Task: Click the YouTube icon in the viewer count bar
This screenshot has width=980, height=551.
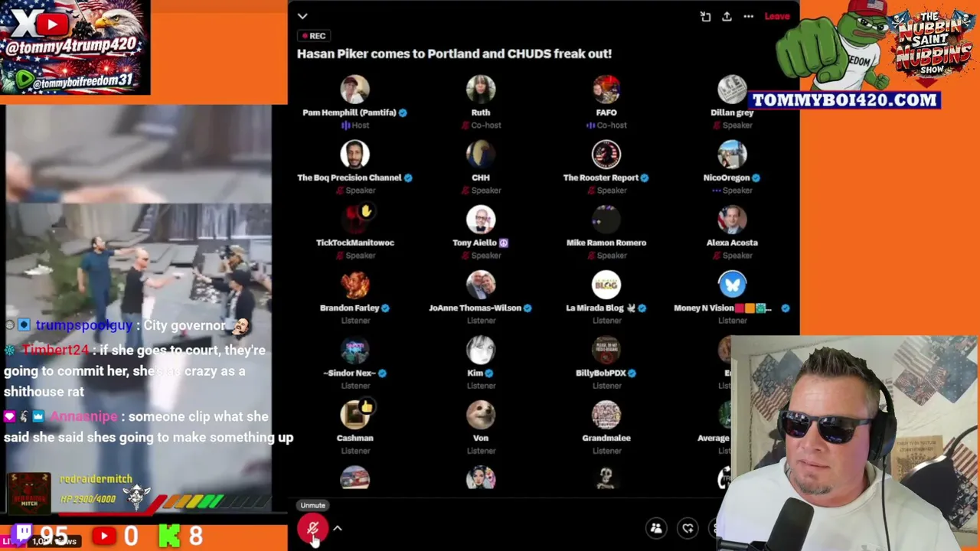Action: (x=105, y=535)
